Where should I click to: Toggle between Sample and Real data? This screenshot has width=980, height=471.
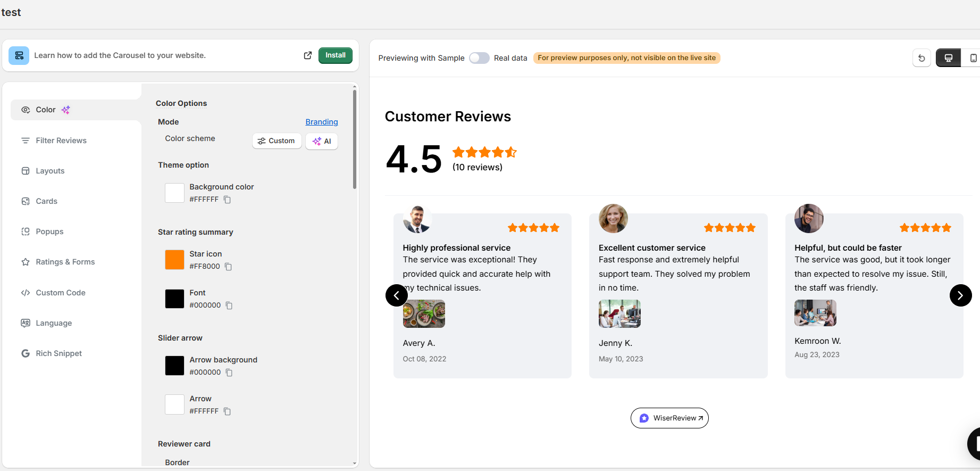(479, 58)
